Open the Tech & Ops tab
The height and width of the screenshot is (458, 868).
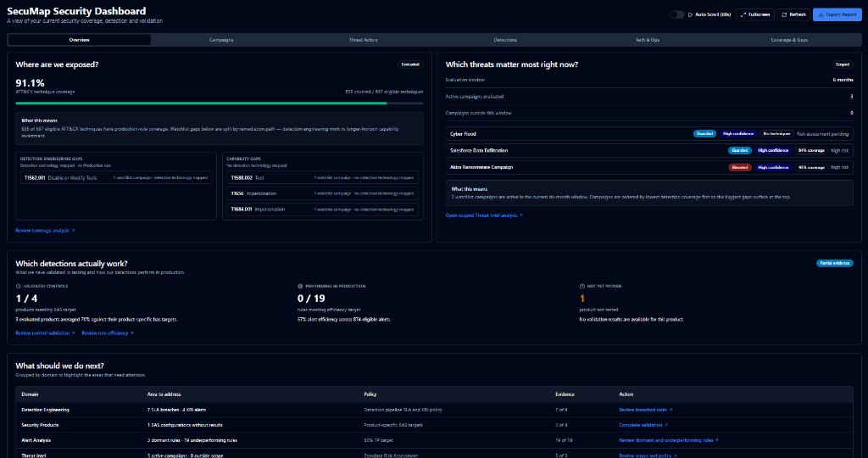(x=647, y=40)
